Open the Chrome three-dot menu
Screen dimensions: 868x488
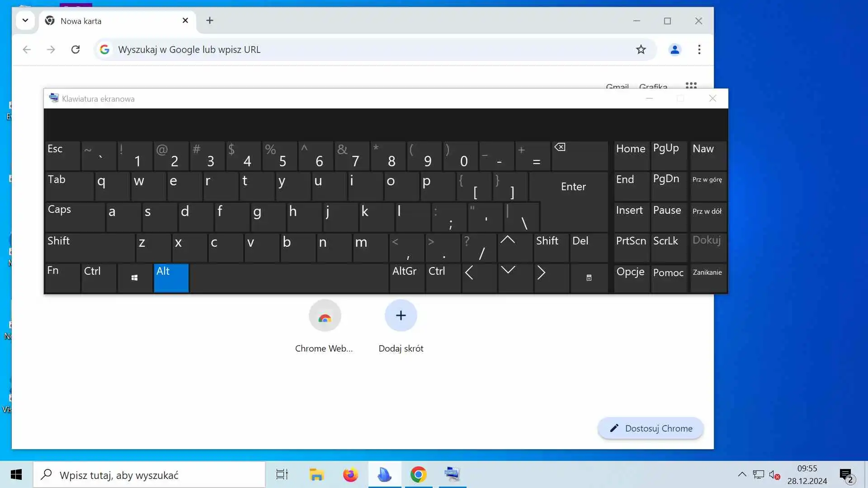(x=699, y=50)
